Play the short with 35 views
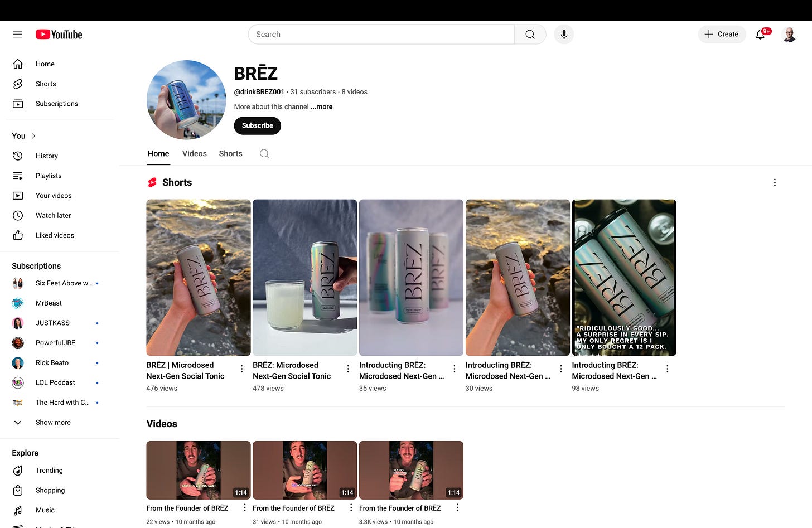812x528 pixels. tap(411, 278)
